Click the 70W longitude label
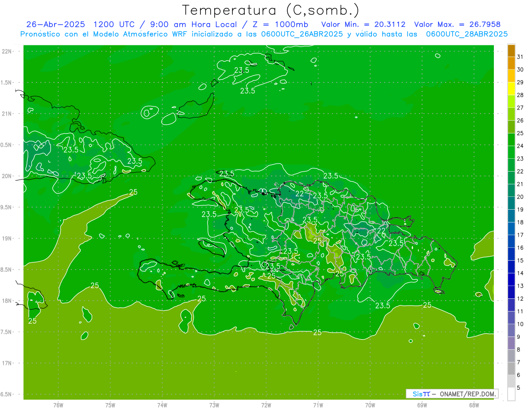The image size is (532, 411). pos(370,405)
